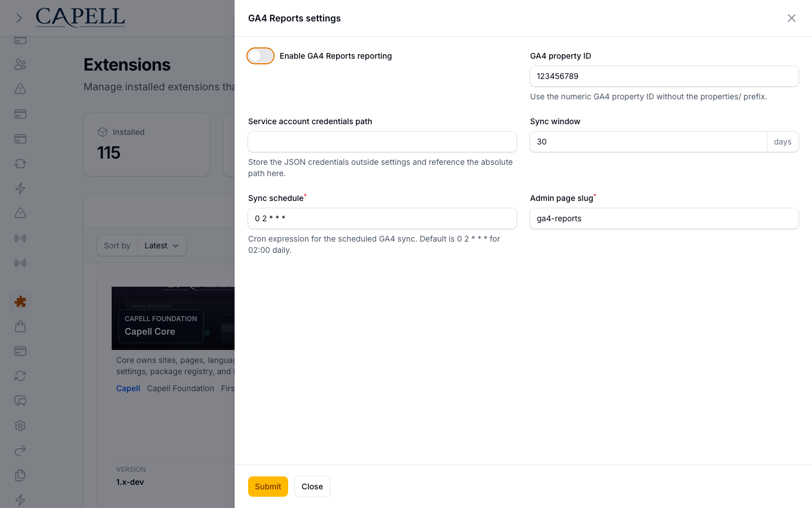Click the installed count 115
The height and width of the screenshot is (508, 812).
click(109, 152)
